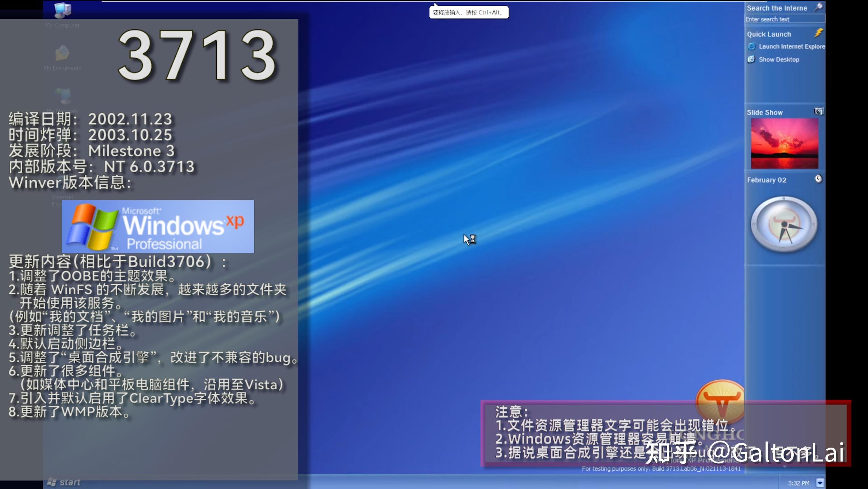Click the search magnifier icon in the sidebar

pyautogui.click(x=818, y=7)
